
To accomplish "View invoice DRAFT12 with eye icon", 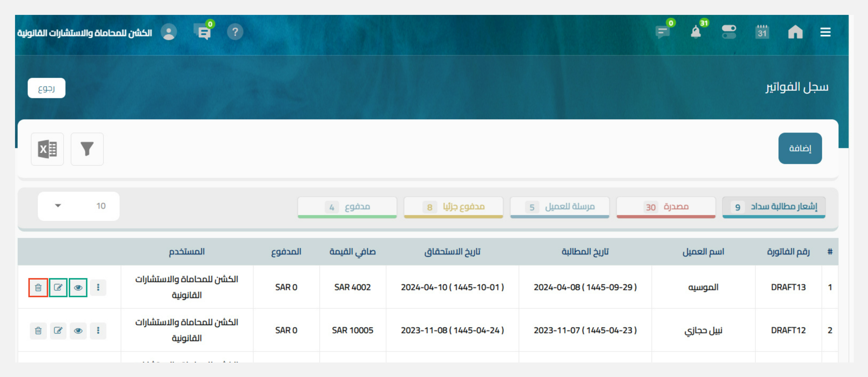I will click(78, 330).
